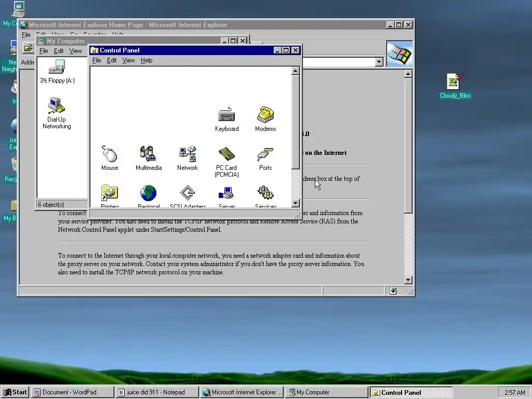Select the 3½ Floppy (A:) drive icon

pos(57,71)
